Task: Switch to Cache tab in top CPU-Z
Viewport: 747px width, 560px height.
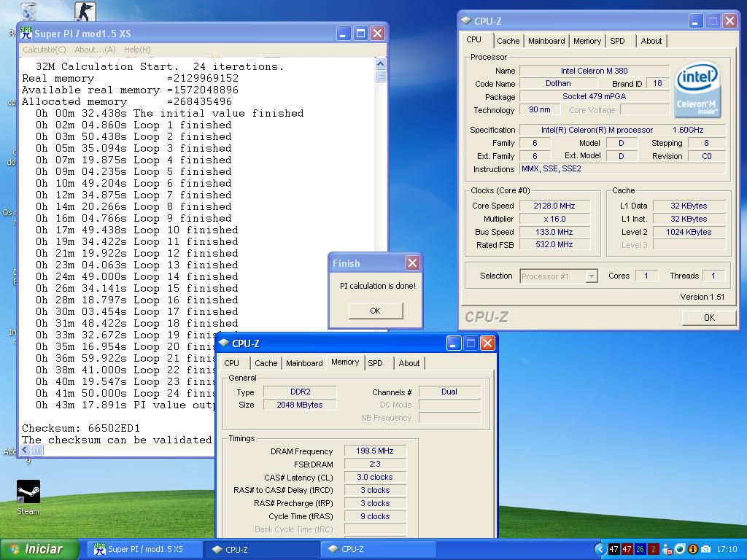Action: (508, 41)
